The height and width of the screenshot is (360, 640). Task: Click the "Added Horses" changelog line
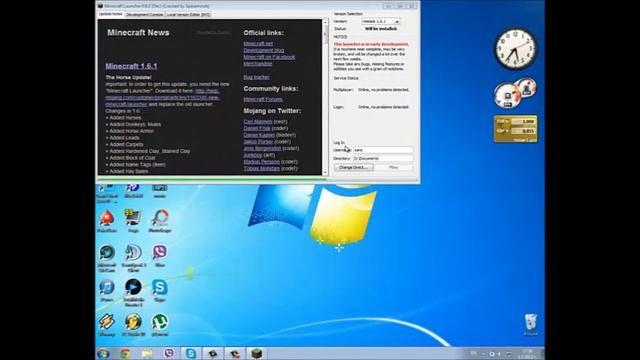[123, 118]
